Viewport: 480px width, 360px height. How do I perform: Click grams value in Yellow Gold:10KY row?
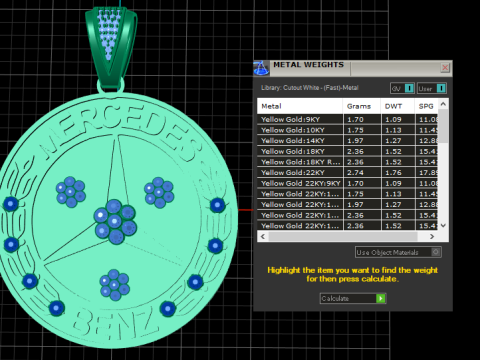(362, 130)
